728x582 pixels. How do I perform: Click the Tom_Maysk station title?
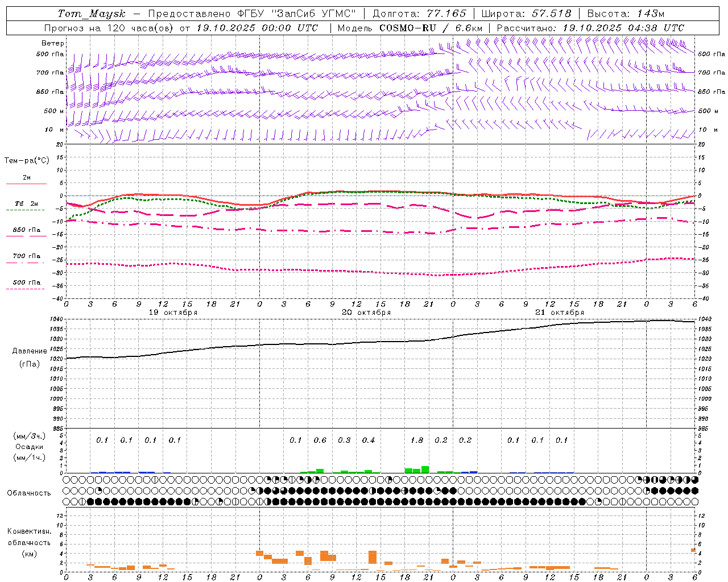click(92, 14)
